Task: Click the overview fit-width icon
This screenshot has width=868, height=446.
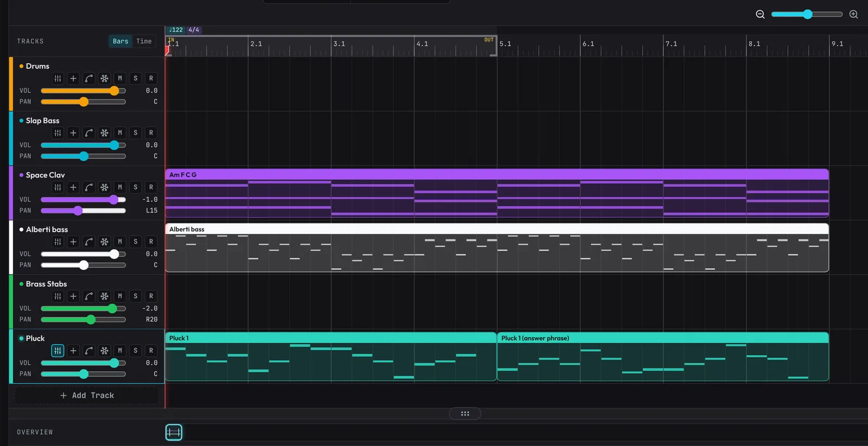Action: point(174,432)
